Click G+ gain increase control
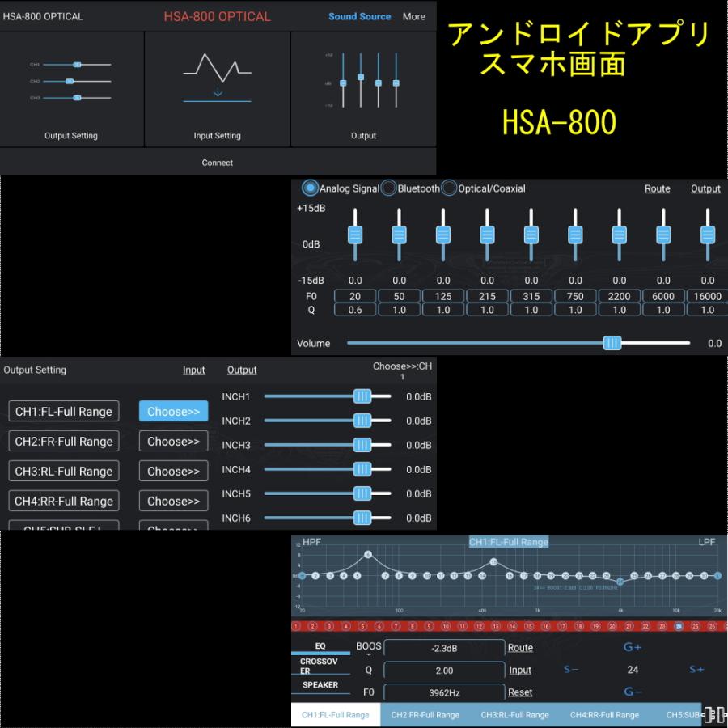 [633, 647]
